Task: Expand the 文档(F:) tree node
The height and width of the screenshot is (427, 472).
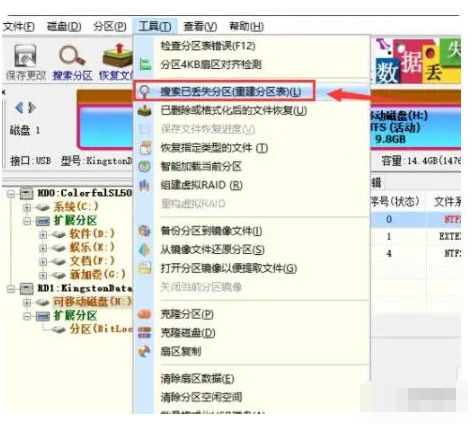Action: coord(43,262)
